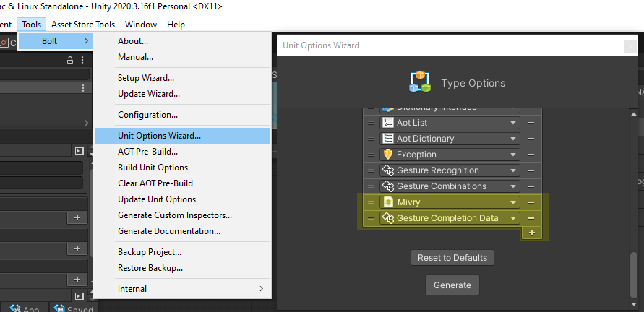This screenshot has height=312, width=644.
Task: Open Aot List type dropdown
Action: [450, 123]
